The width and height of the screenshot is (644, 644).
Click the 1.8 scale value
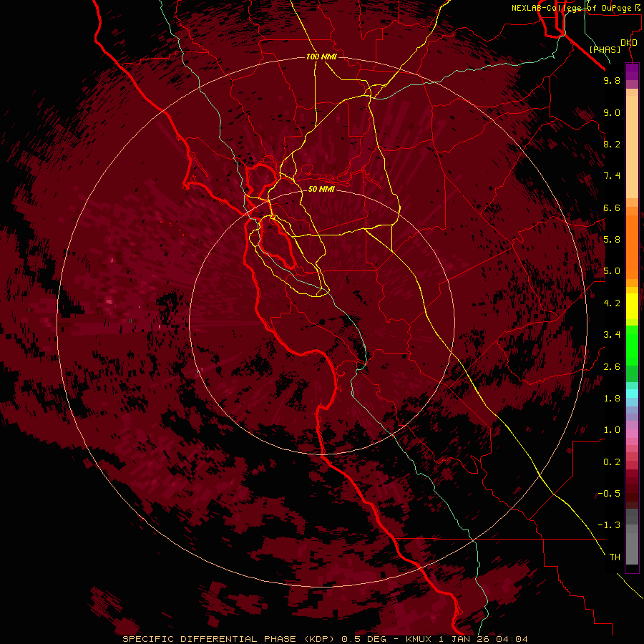coord(612,398)
